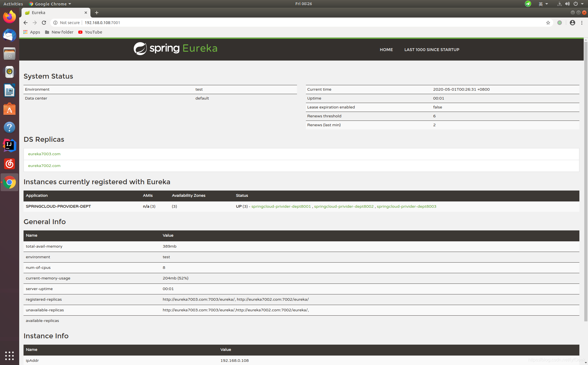This screenshot has height=365, width=588.
Task: Open a new browser tab
Action: [97, 13]
